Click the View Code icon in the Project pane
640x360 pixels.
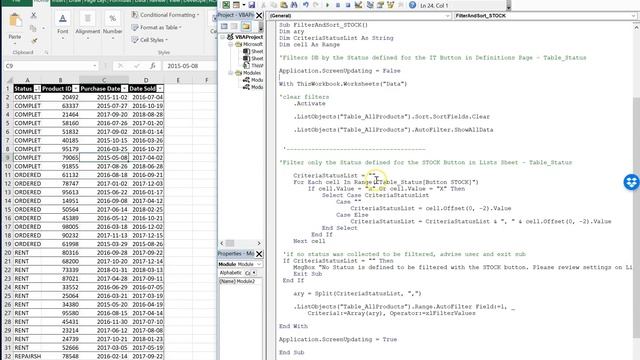[x=224, y=27]
